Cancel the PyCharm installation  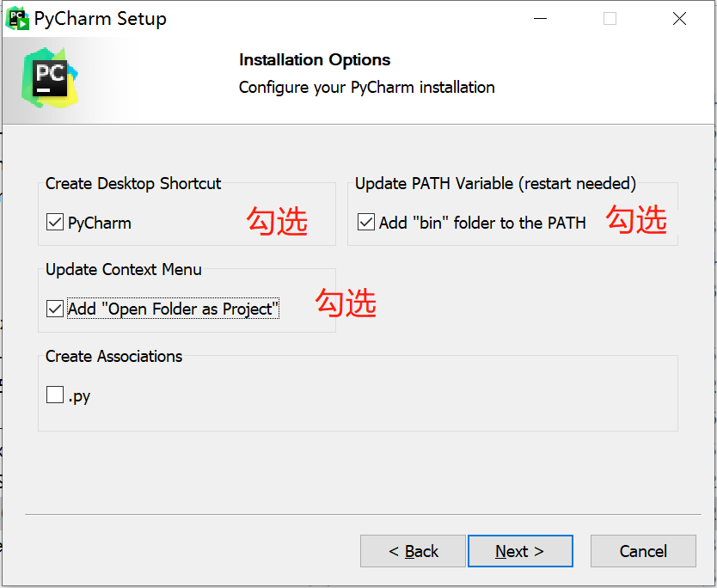643,551
